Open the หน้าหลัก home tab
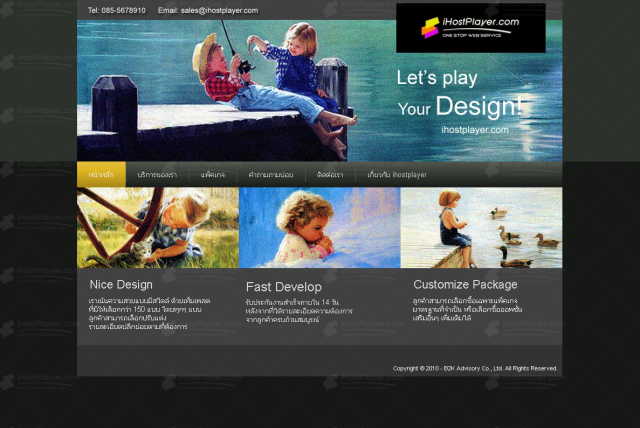Screen dimensions: 640x428 point(101,175)
